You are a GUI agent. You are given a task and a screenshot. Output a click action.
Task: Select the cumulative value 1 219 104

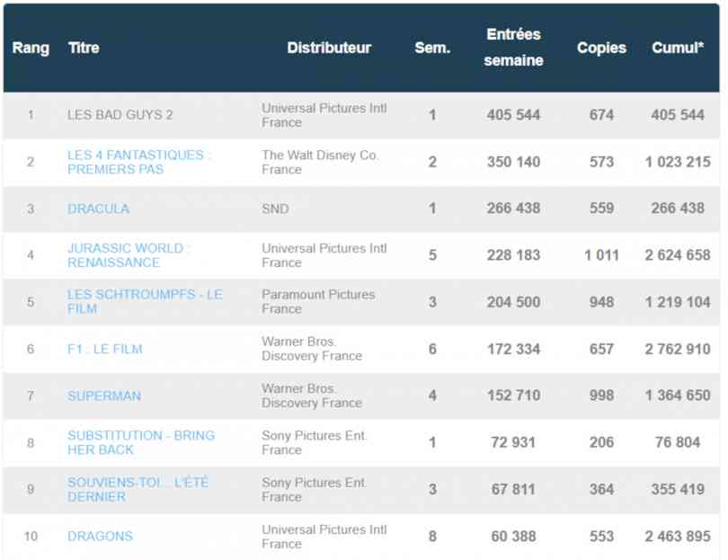[678, 302]
